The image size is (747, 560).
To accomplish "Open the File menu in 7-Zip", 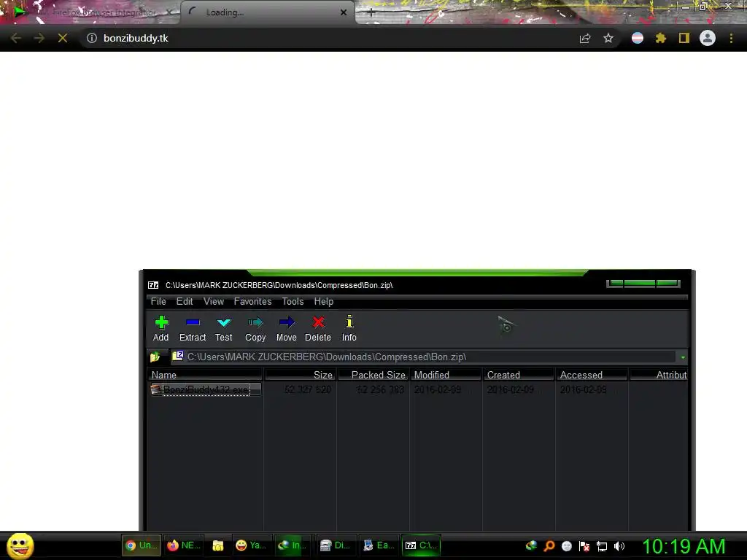I will [158, 301].
